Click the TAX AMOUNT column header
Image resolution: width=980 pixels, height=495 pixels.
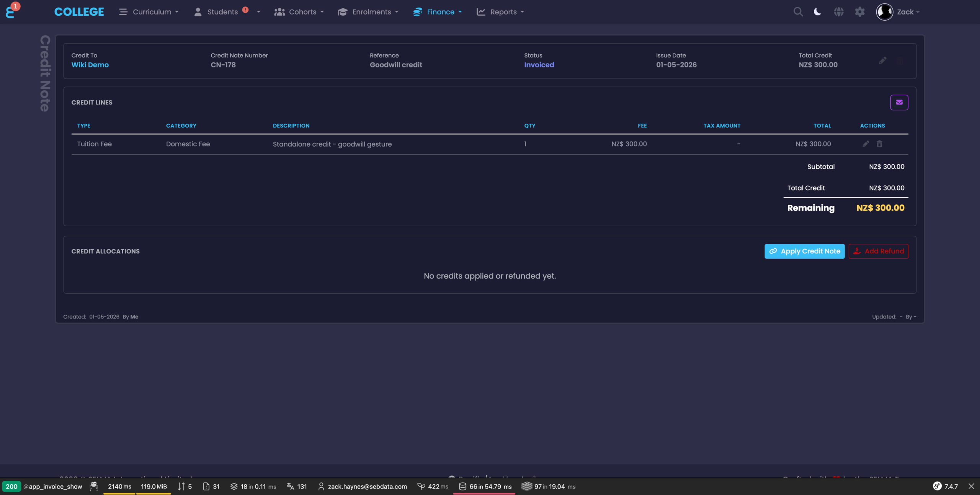tap(722, 126)
